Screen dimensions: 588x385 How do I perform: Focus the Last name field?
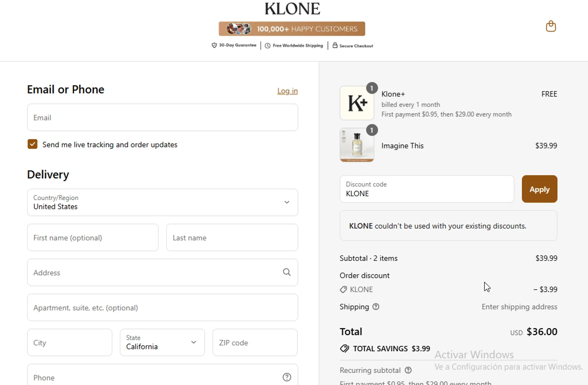click(x=232, y=237)
